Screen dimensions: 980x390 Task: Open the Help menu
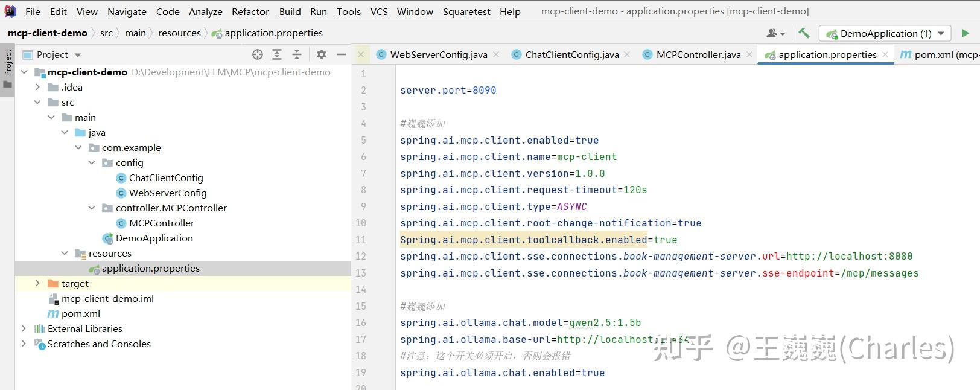(x=510, y=11)
